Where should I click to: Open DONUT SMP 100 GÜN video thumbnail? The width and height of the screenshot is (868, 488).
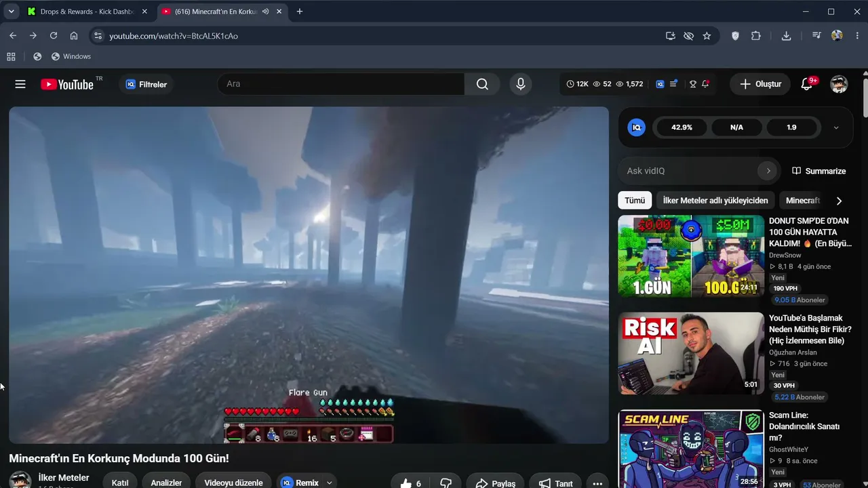point(691,256)
